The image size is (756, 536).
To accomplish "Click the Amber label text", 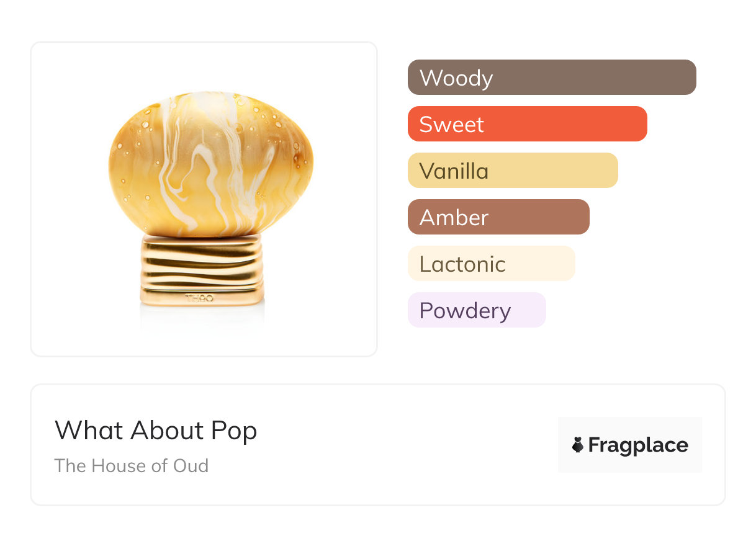I will point(454,218).
